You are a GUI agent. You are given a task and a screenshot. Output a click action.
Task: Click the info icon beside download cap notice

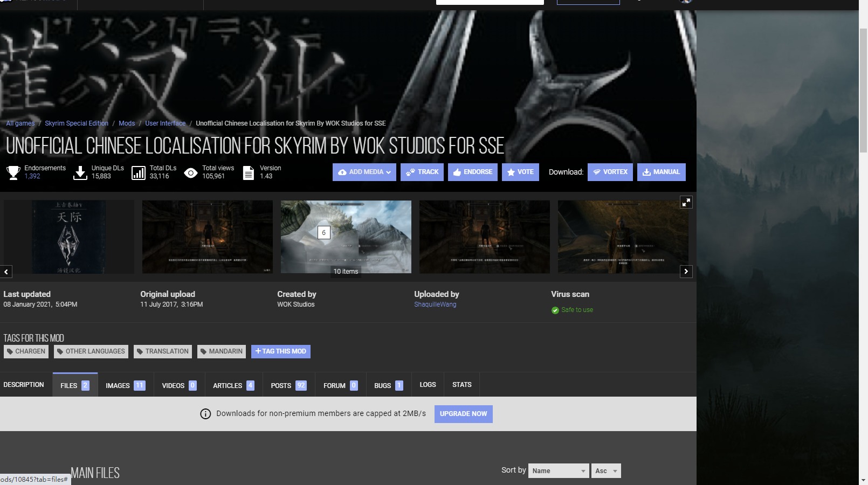point(205,414)
